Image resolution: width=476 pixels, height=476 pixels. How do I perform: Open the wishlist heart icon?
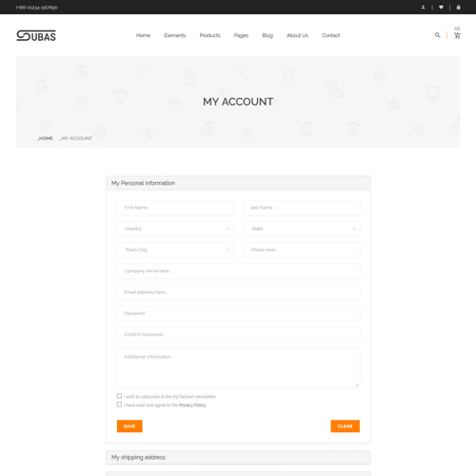441,7
